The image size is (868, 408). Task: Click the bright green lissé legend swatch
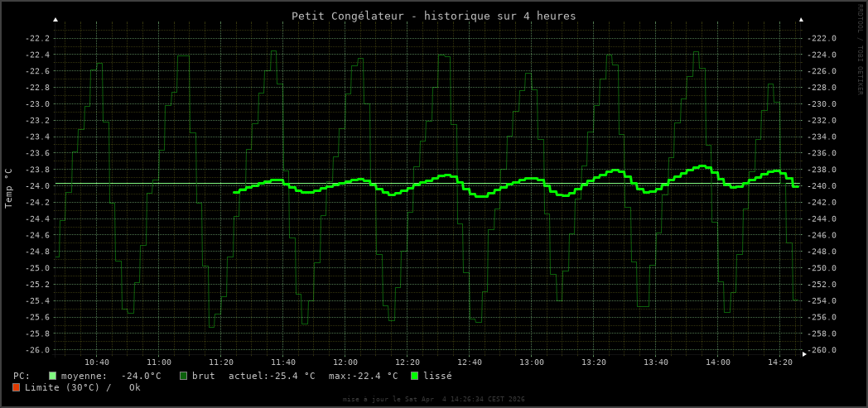point(415,376)
